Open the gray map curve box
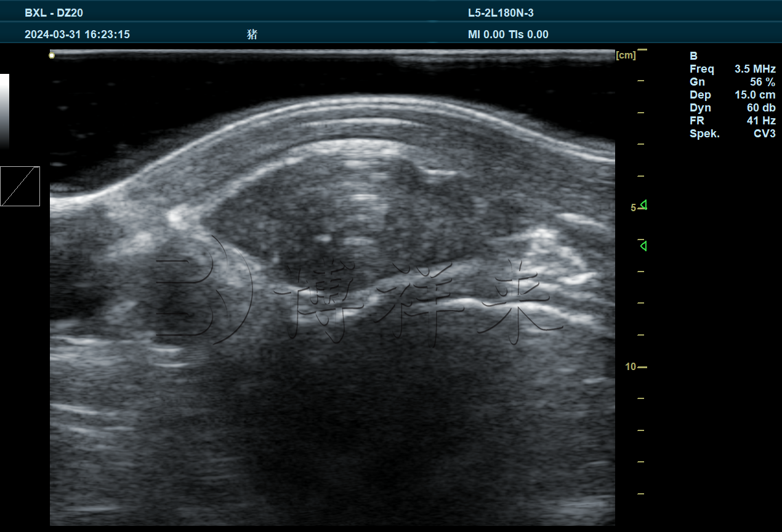782x532 pixels. 20,186
